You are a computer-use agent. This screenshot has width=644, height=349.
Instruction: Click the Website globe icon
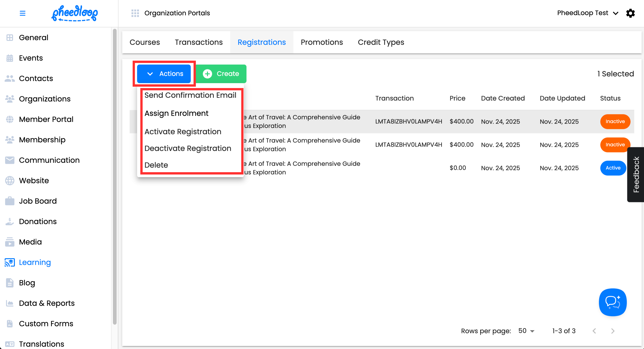[x=10, y=181]
